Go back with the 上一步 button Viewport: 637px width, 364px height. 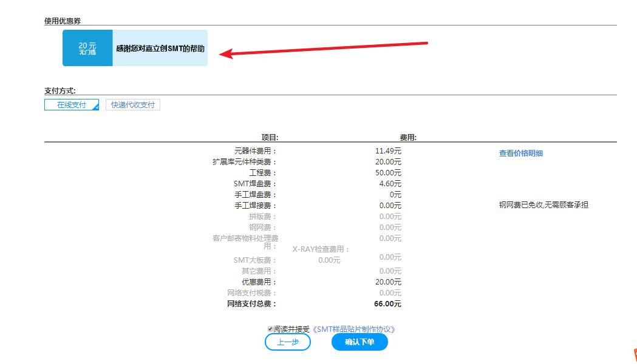288,342
